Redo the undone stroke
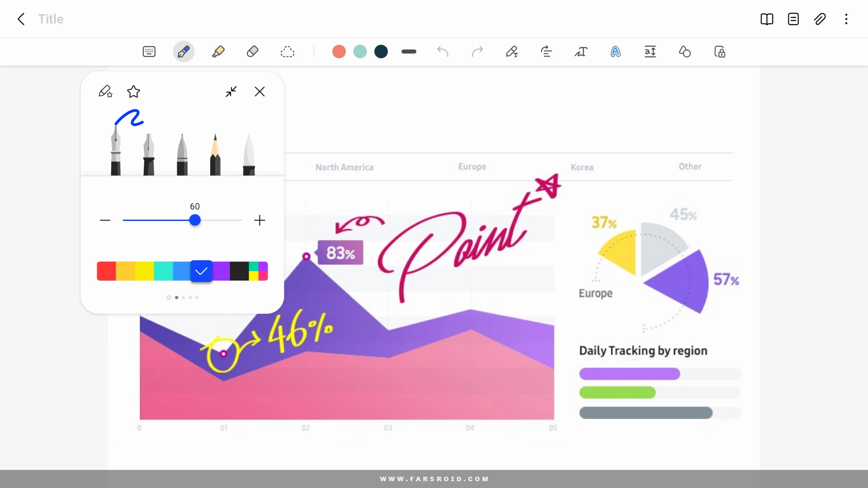868x488 pixels. pos(477,52)
